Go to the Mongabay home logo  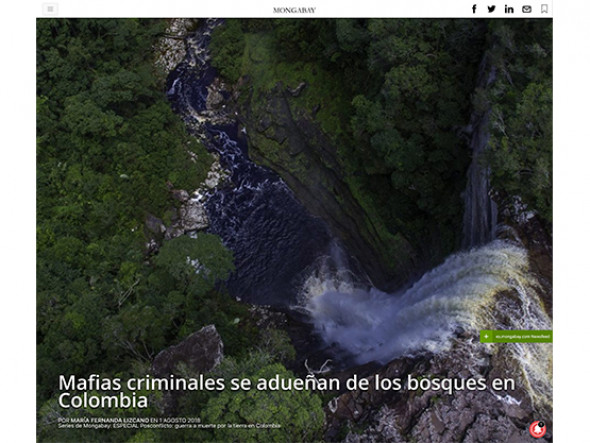click(294, 10)
